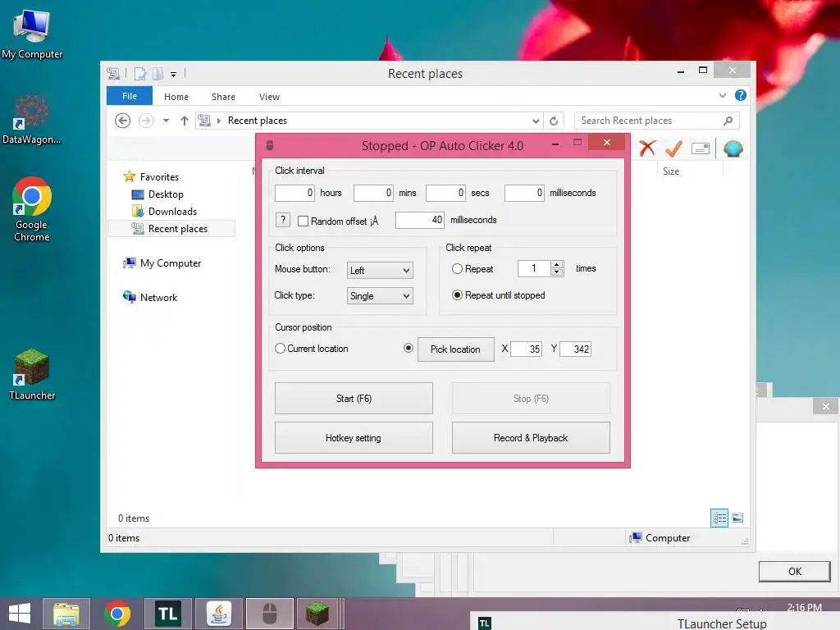The height and width of the screenshot is (630, 840).
Task: Click the random offset milliseconds field
Action: click(419, 220)
